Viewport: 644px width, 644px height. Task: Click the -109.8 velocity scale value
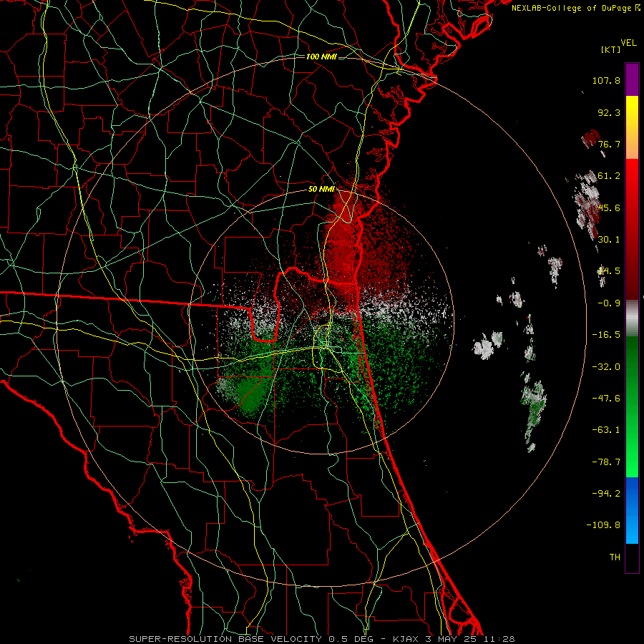tap(603, 525)
